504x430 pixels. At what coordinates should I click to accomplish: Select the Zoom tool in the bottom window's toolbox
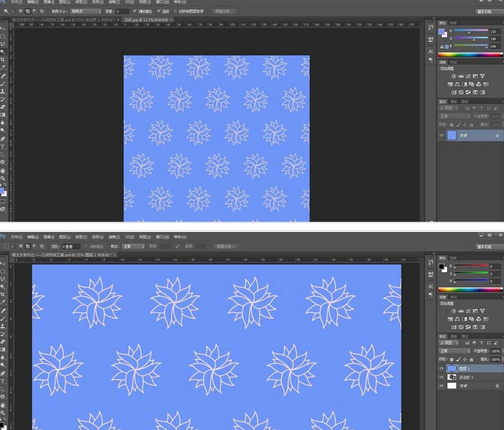coord(3,413)
